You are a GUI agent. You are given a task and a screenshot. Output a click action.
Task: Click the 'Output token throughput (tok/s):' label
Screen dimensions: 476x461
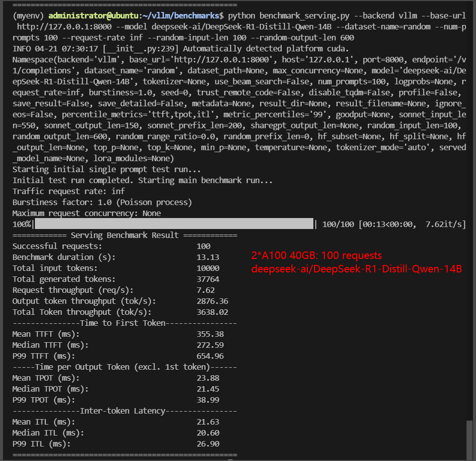(84, 301)
